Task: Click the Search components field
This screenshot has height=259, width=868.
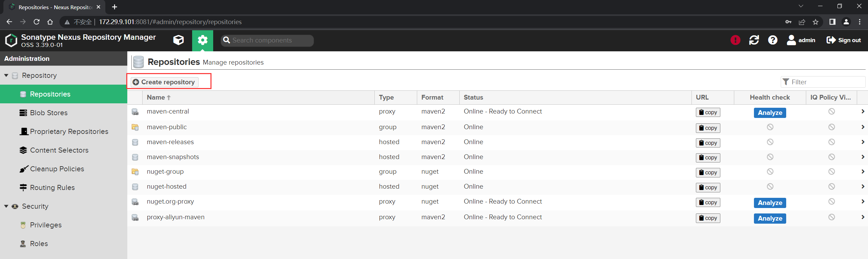Action: pos(267,40)
